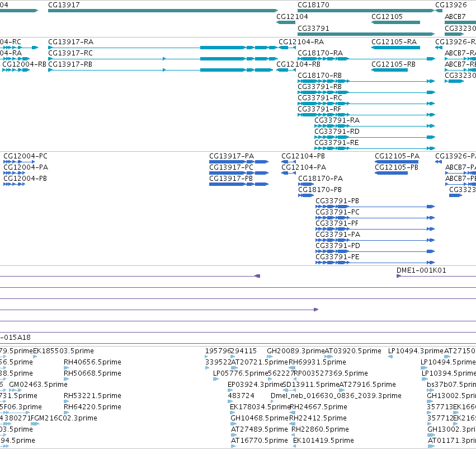Click EST label EK178034.5prime

click(261, 408)
